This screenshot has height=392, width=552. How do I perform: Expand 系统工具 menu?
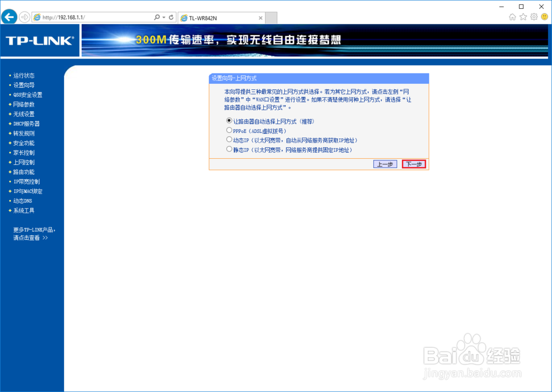point(24,211)
